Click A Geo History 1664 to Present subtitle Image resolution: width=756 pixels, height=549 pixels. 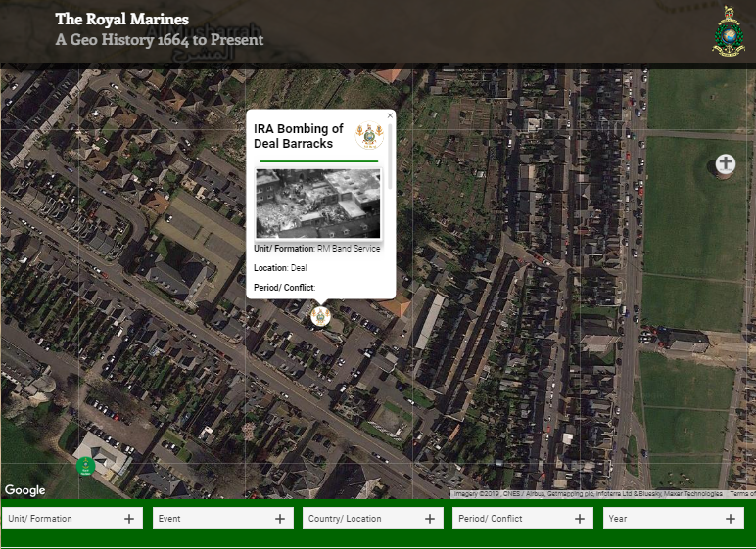(160, 39)
